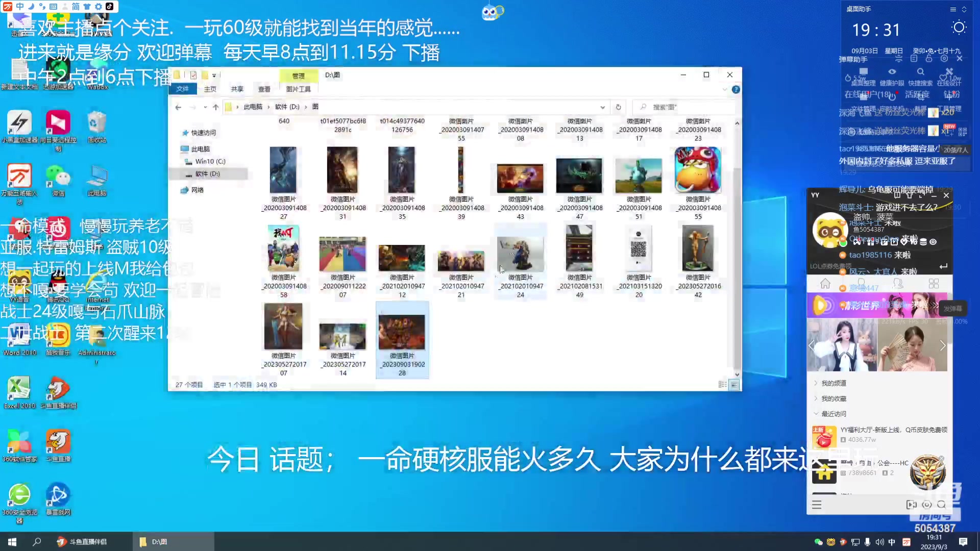Click the D:\图 Explorer taskbar button
980x551 pixels.
[174, 542]
